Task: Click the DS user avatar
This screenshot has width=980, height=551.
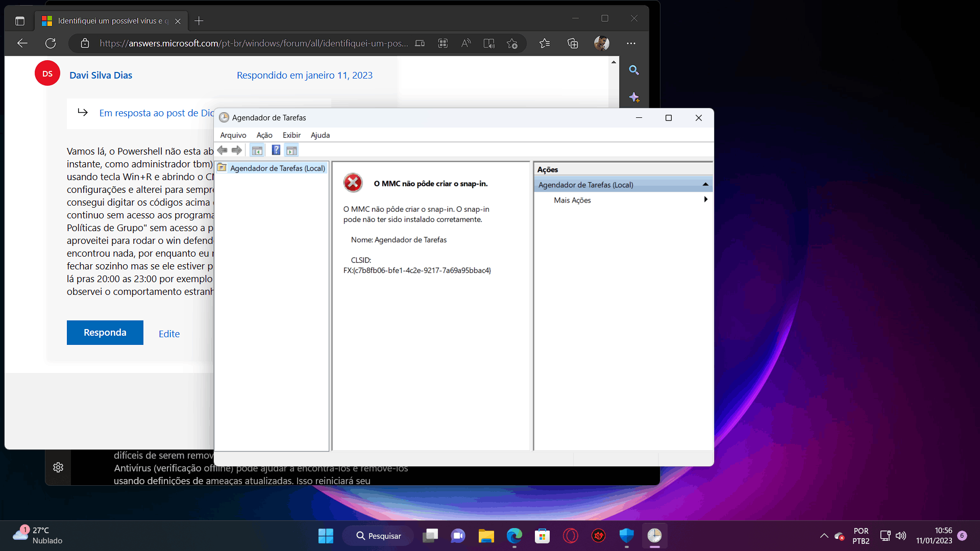Action: click(x=47, y=73)
